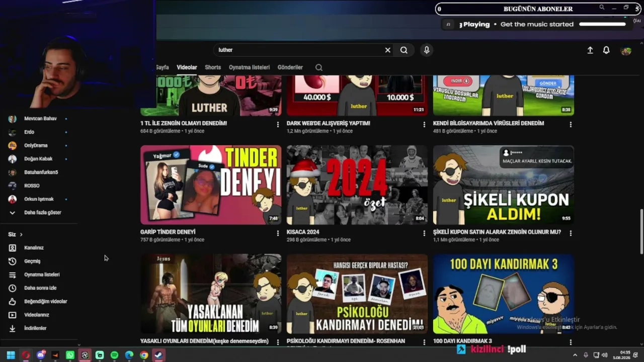Open options for 1 TL İLE ZENGİN OLMAYI DENEDİM

tap(278, 124)
